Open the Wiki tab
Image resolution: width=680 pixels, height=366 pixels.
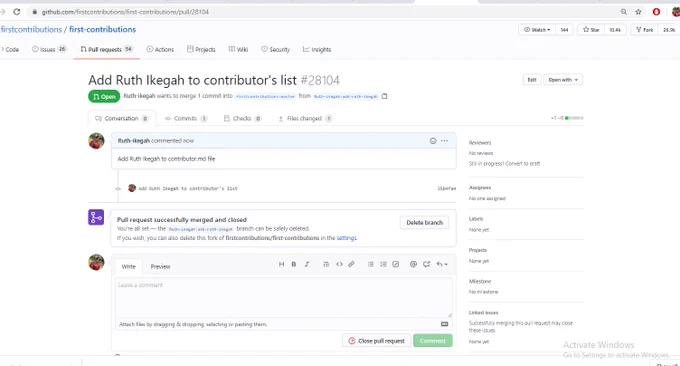(x=239, y=49)
